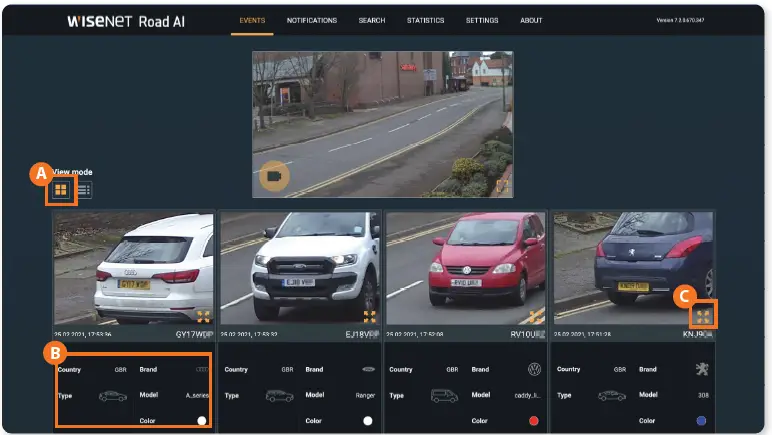
Task: Click the caddy van type icon
Action: point(445,396)
